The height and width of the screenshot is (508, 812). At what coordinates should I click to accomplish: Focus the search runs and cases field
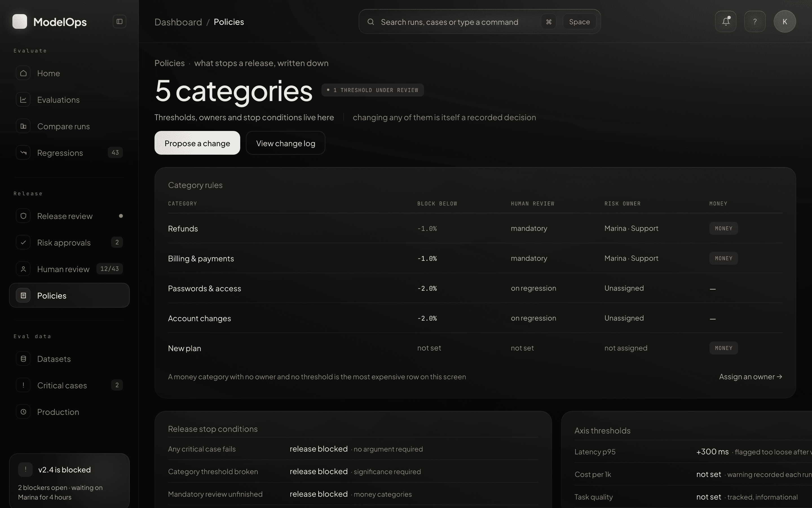(480, 21)
